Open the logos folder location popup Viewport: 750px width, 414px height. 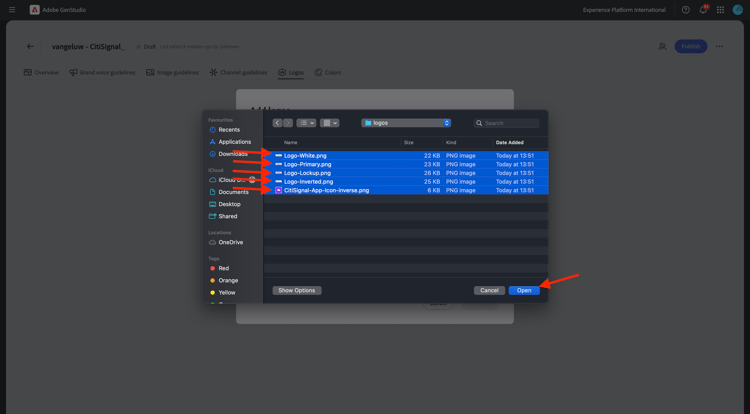[x=406, y=123]
